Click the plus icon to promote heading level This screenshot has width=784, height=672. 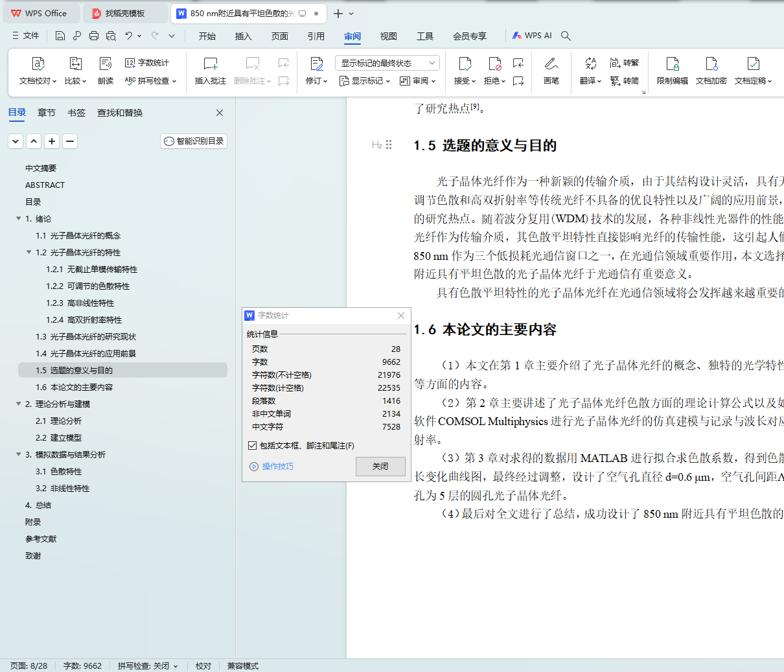pos(52,141)
